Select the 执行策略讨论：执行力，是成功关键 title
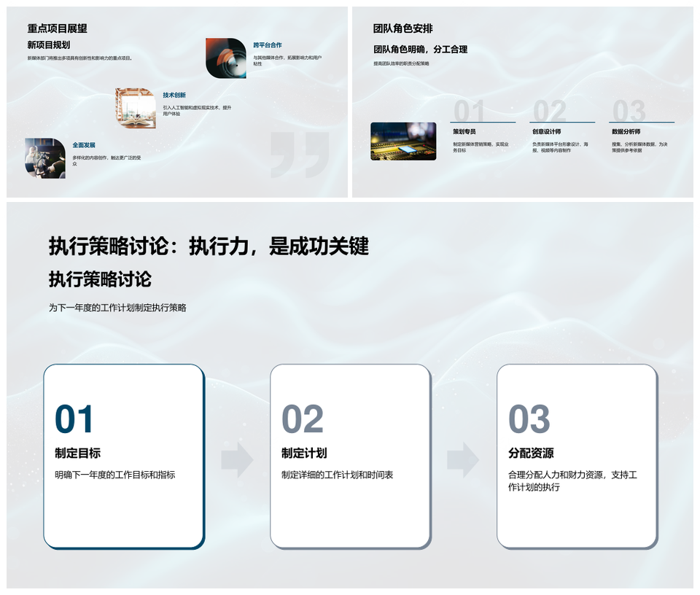The image size is (700, 595). click(209, 246)
